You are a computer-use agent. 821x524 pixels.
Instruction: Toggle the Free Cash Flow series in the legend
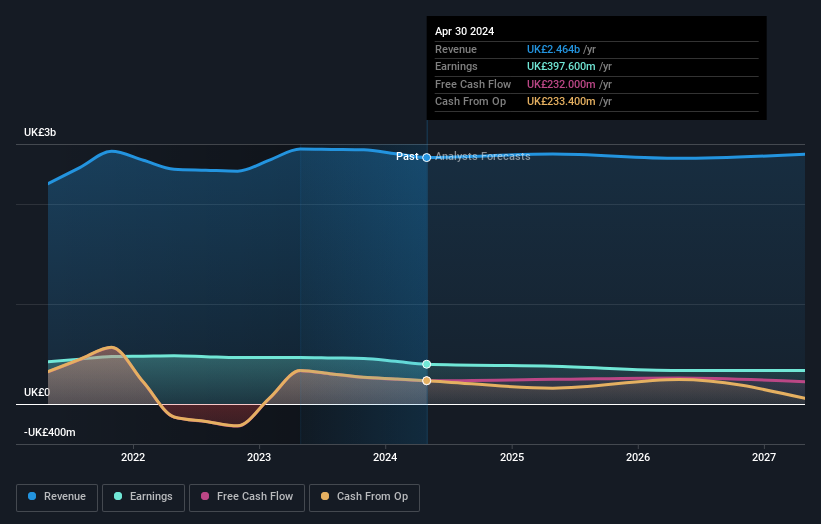(247, 497)
